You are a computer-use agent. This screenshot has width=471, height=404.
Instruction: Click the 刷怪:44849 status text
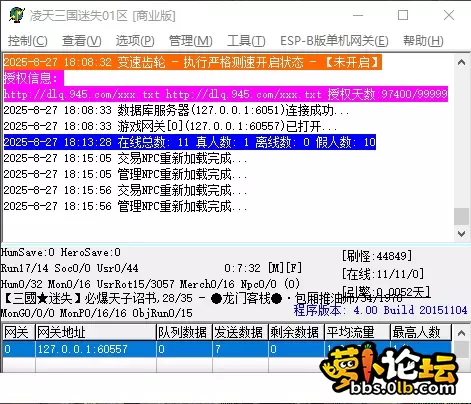(x=377, y=256)
